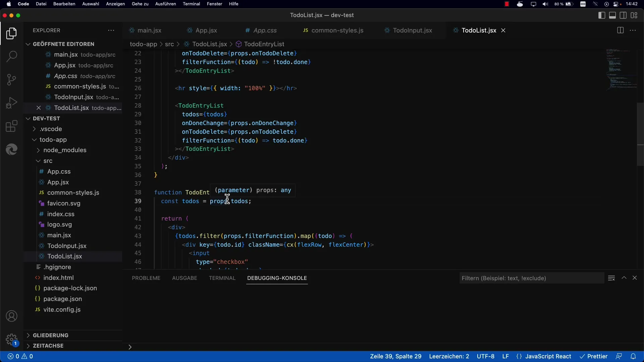Click src breadcrumb segment

169,44
